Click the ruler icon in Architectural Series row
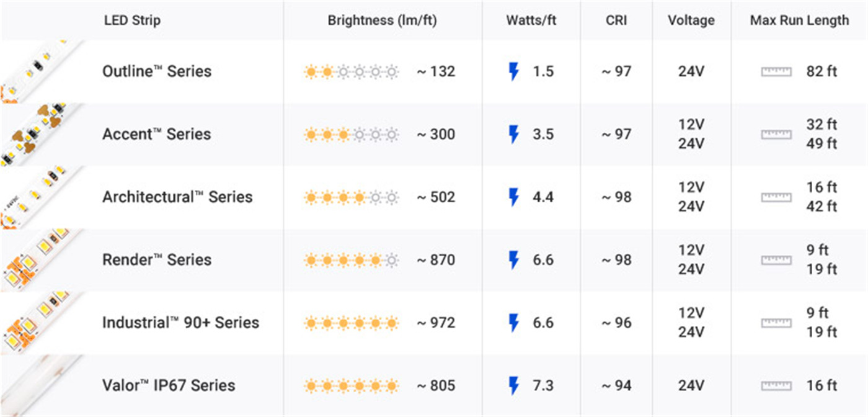This screenshot has height=417, width=868. coord(776,197)
